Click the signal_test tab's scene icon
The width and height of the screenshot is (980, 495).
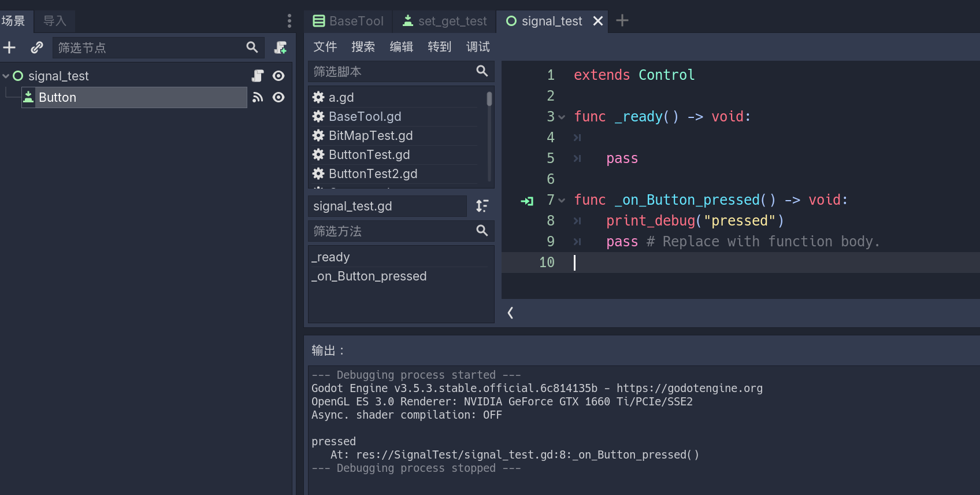coord(511,21)
